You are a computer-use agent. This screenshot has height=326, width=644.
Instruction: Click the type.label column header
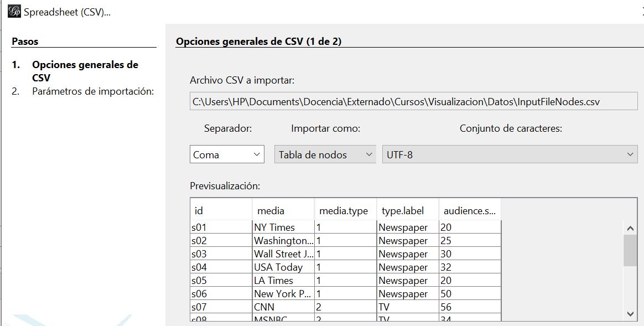(x=407, y=211)
